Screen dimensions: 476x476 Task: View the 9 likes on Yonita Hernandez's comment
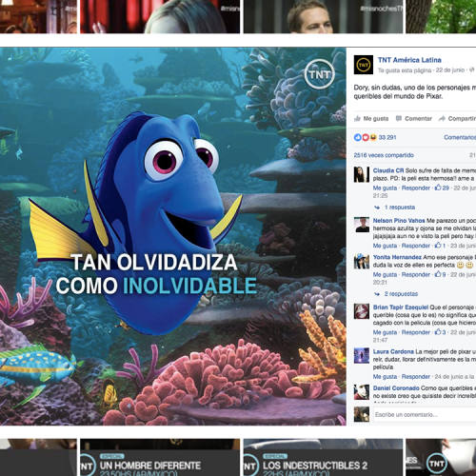tap(440, 274)
